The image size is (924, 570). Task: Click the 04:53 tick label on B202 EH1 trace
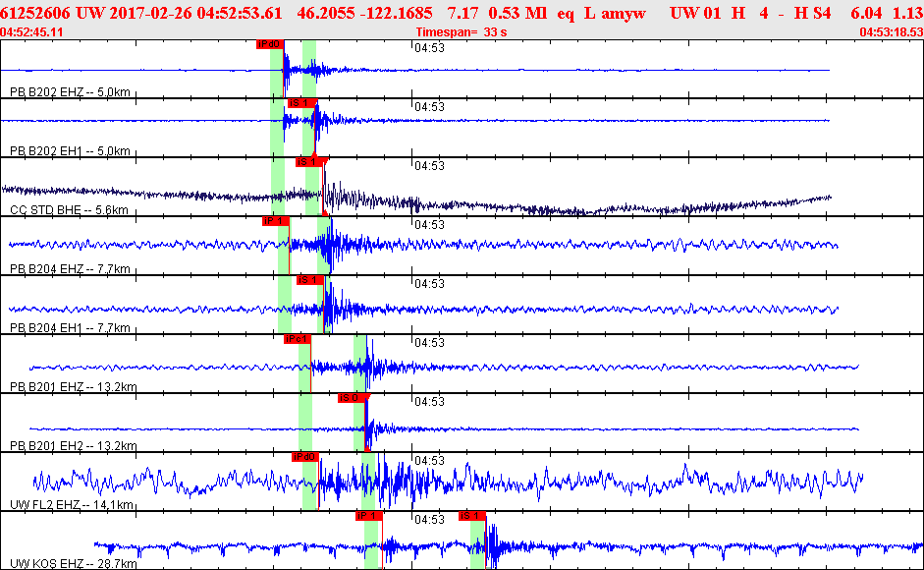429,107
